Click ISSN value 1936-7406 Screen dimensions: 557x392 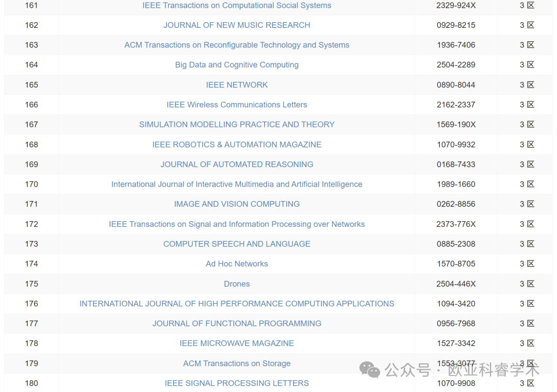(x=456, y=45)
